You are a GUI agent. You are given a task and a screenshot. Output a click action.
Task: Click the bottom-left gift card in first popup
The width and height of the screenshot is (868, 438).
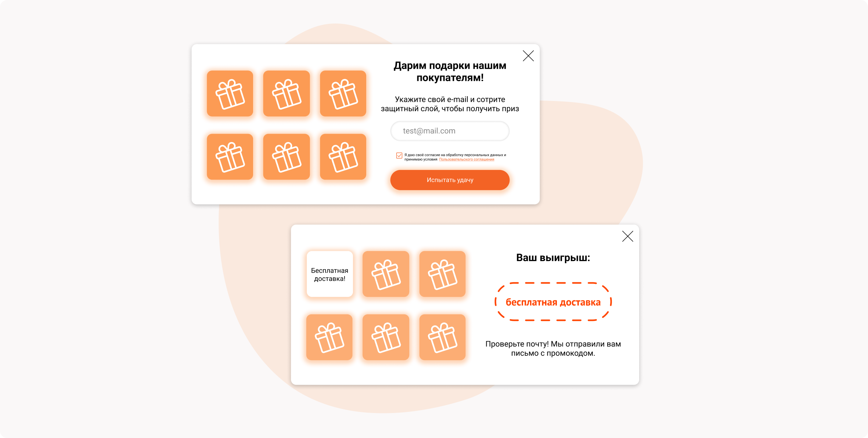[x=230, y=157]
